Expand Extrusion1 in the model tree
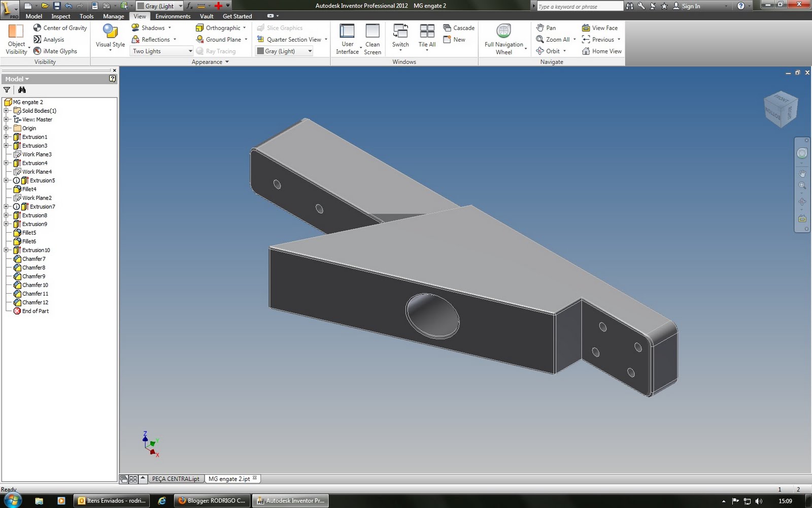 [5, 137]
